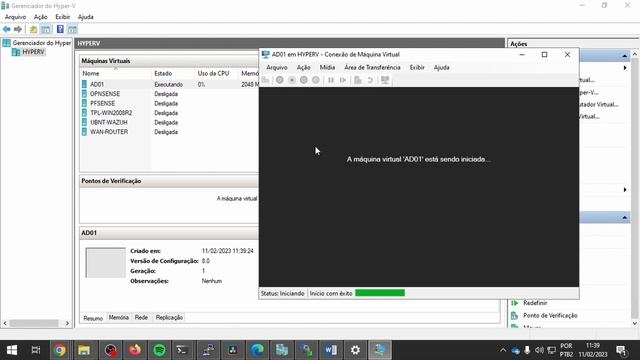Switch to the Memória tab
This screenshot has width=640, height=360.
[119, 318]
